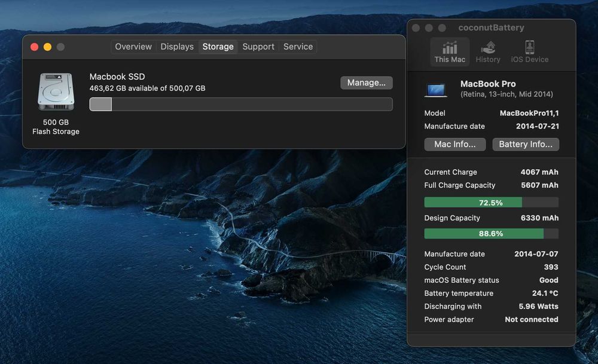
Task: Click the cycle count value '393'
Action: (551, 267)
